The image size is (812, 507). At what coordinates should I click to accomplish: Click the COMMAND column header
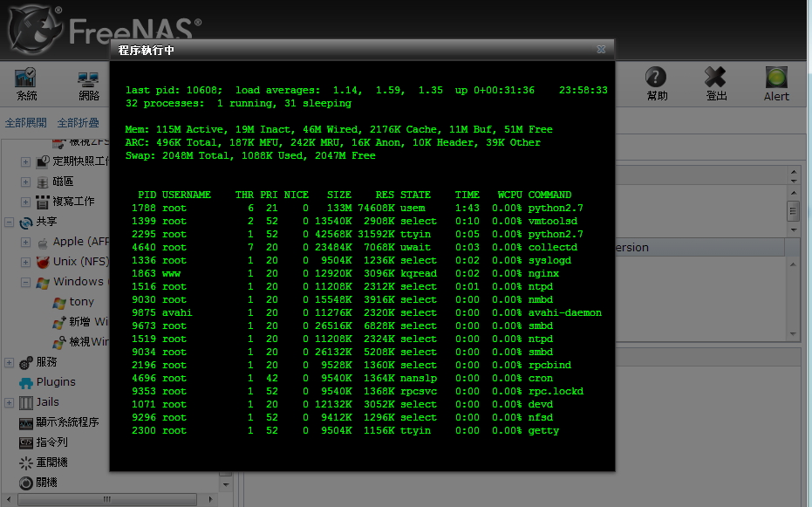[x=549, y=195]
